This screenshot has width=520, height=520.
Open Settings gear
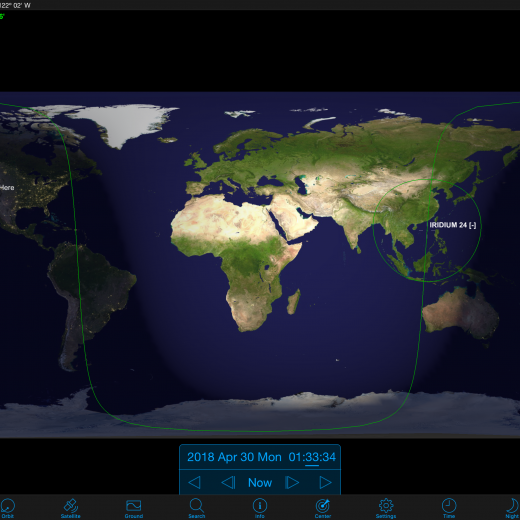tap(386, 508)
